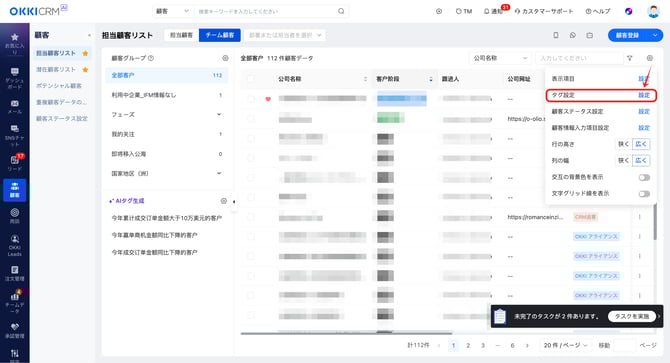The width and height of the screenshot is (670, 363).
Task: Open ダッシュボード from the left sidebar
Action: 15,77
